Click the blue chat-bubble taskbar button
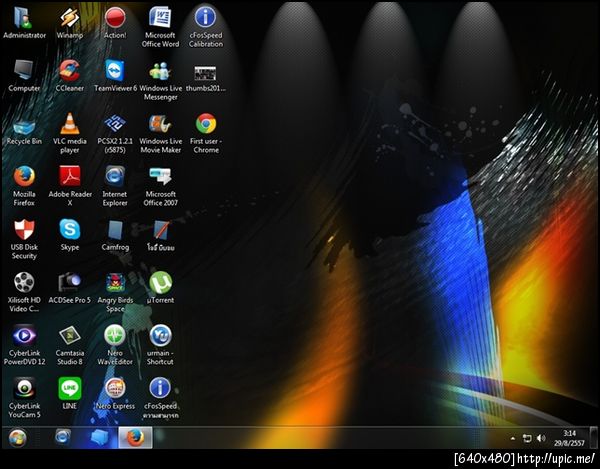 pyautogui.click(x=99, y=438)
